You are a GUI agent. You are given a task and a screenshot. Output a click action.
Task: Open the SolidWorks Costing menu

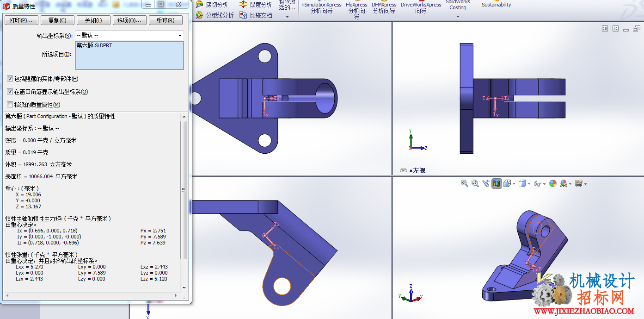click(x=458, y=9)
